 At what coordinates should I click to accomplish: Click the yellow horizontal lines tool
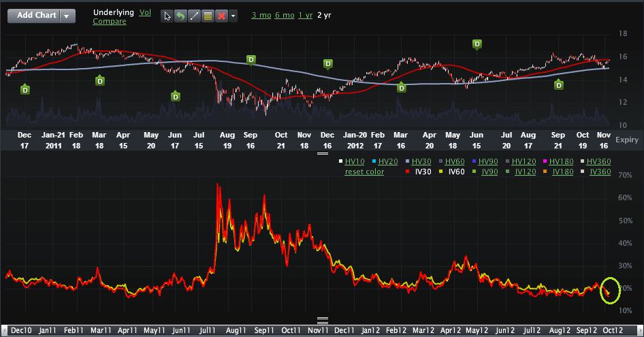coord(207,16)
